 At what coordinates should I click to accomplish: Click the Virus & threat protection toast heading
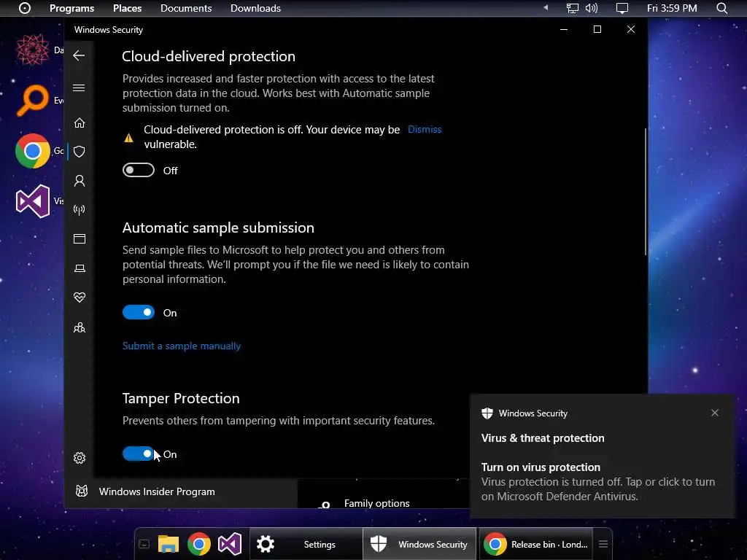coord(543,438)
